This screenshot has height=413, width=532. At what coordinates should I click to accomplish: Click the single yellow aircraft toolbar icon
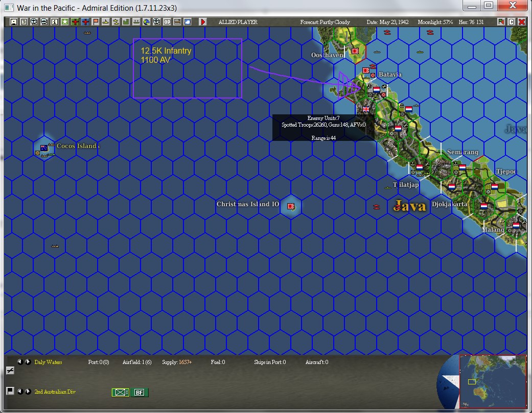(x=105, y=22)
